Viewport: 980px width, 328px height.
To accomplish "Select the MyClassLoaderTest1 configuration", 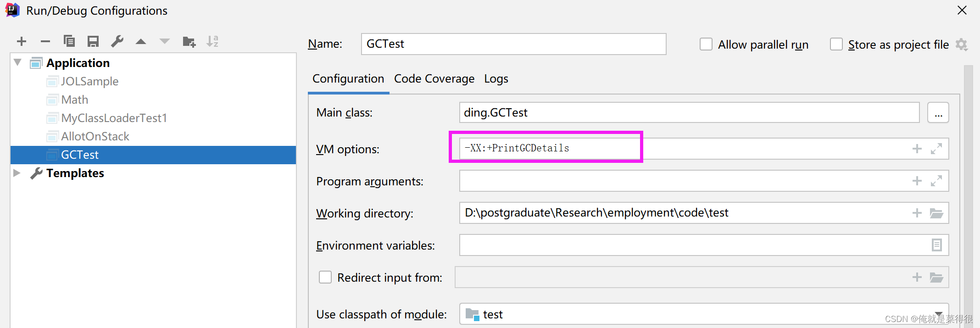I will tap(114, 118).
